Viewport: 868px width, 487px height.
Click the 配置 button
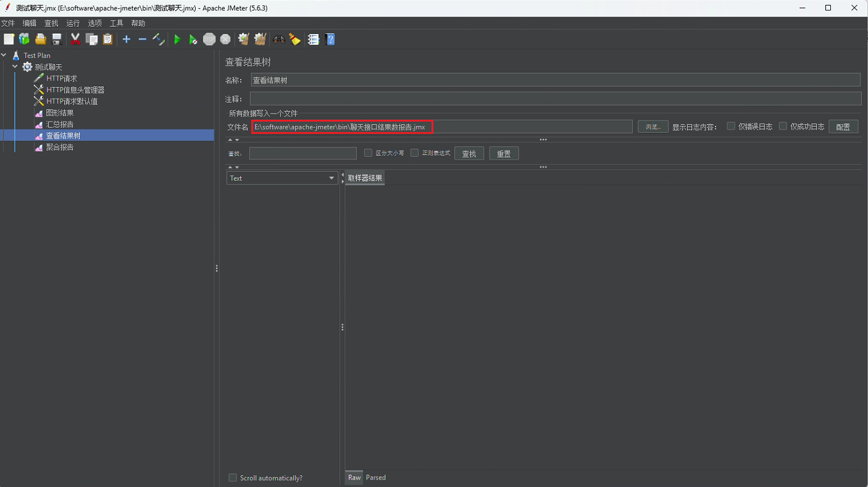click(x=843, y=127)
